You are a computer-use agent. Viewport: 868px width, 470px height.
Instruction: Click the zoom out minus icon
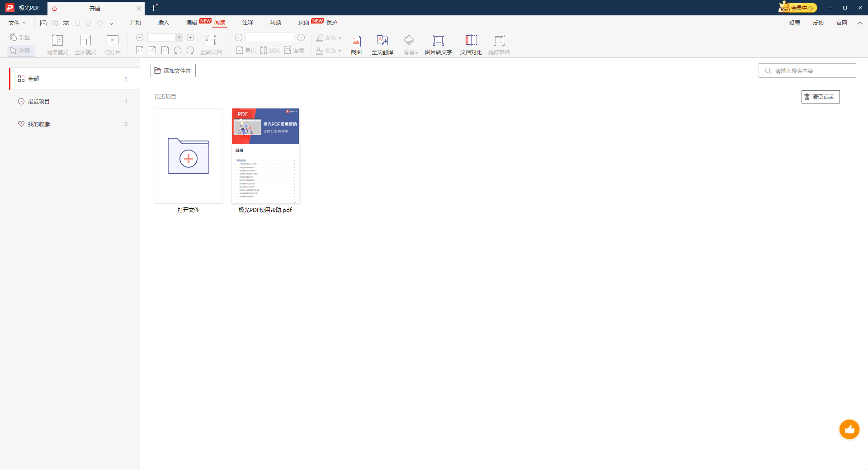click(x=140, y=38)
